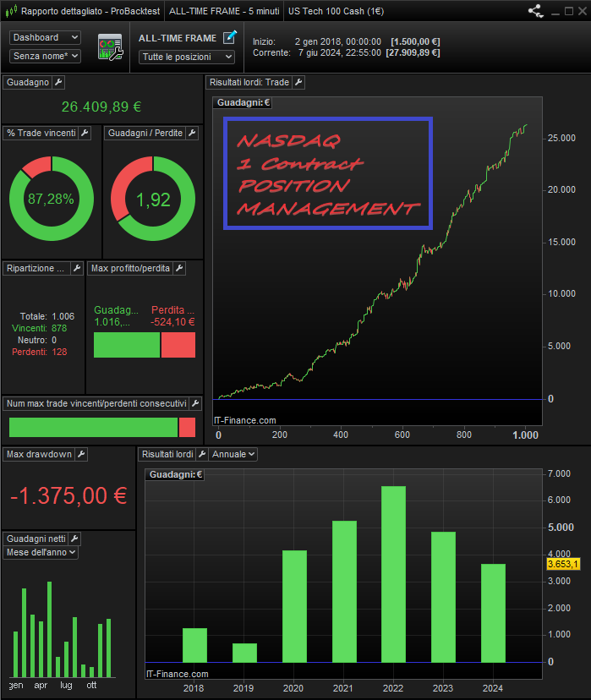The height and width of the screenshot is (700, 591).
Task: Open wrench settings for % Trade vincenti
Action: (x=85, y=133)
